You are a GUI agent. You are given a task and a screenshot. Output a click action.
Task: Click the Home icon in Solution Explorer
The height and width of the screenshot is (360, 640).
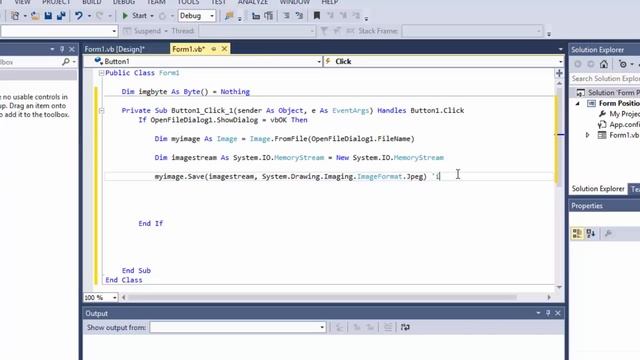(604, 64)
